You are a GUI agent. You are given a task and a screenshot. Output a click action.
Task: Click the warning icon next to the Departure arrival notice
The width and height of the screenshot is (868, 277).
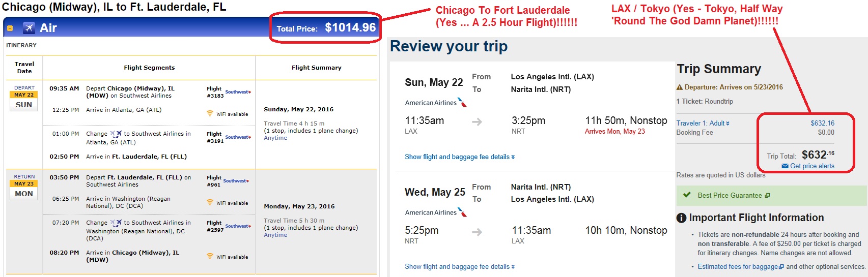tap(680, 87)
